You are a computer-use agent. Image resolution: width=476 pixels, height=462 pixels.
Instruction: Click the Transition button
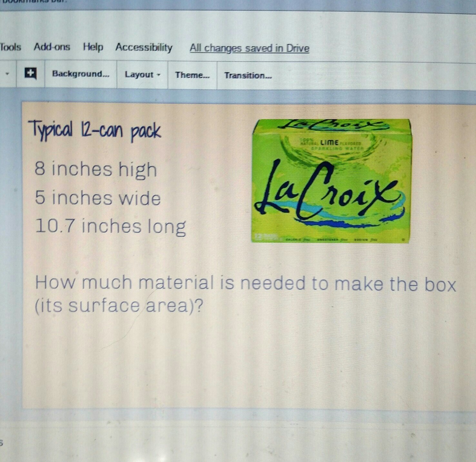248,75
